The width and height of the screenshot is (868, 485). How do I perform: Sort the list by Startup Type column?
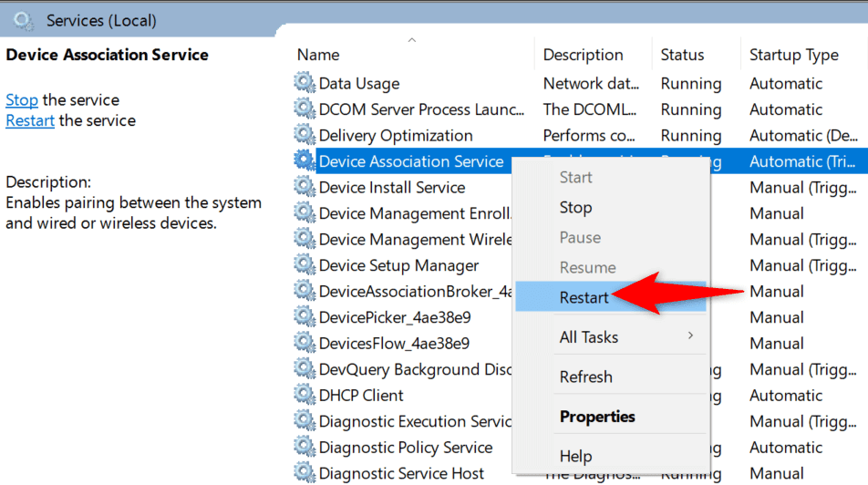pos(793,55)
